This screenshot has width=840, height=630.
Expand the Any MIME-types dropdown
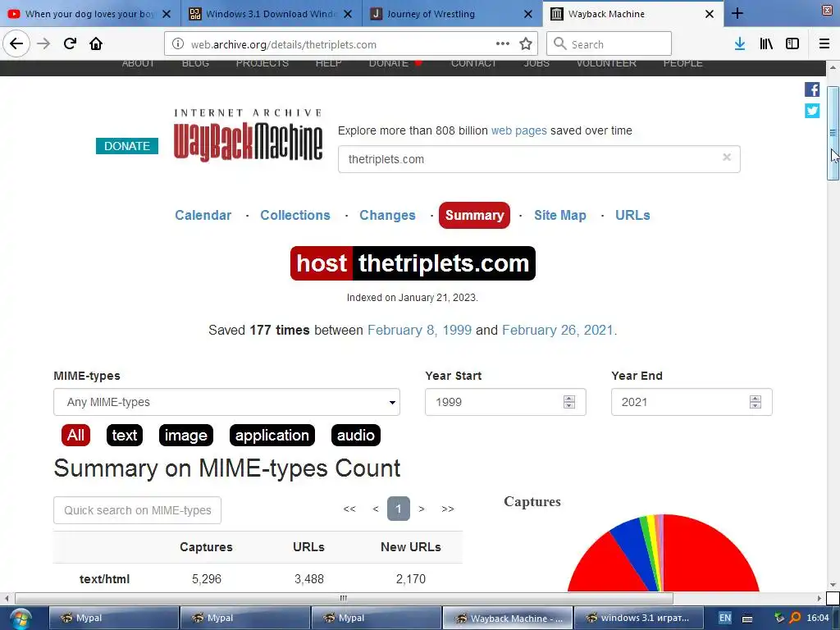click(x=226, y=402)
